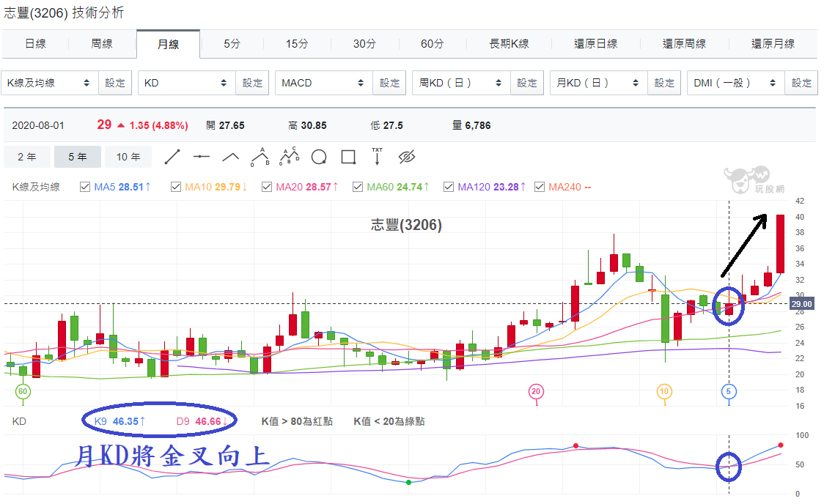
Task: Open the K線及均線 dropdown
Action: pos(49,83)
